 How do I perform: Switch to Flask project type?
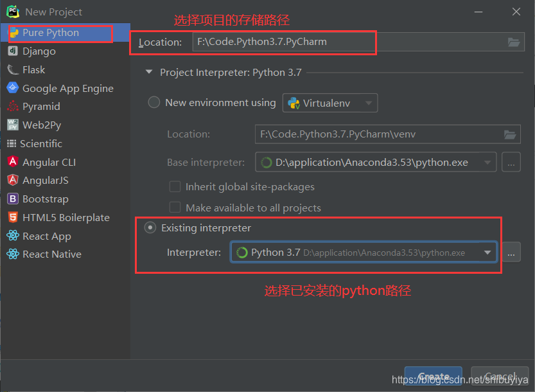pos(66,69)
